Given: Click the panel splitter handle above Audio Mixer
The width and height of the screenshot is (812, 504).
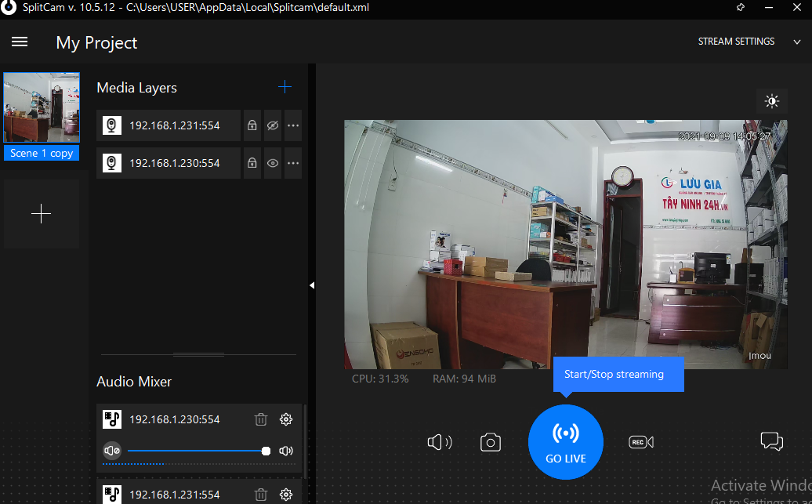Looking at the screenshot, I should [x=198, y=355].
